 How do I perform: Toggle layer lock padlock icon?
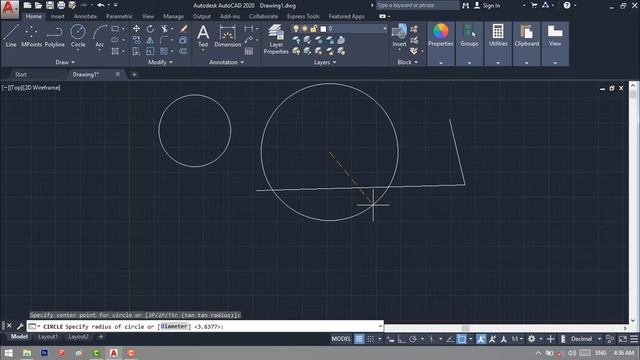[313, 29]
